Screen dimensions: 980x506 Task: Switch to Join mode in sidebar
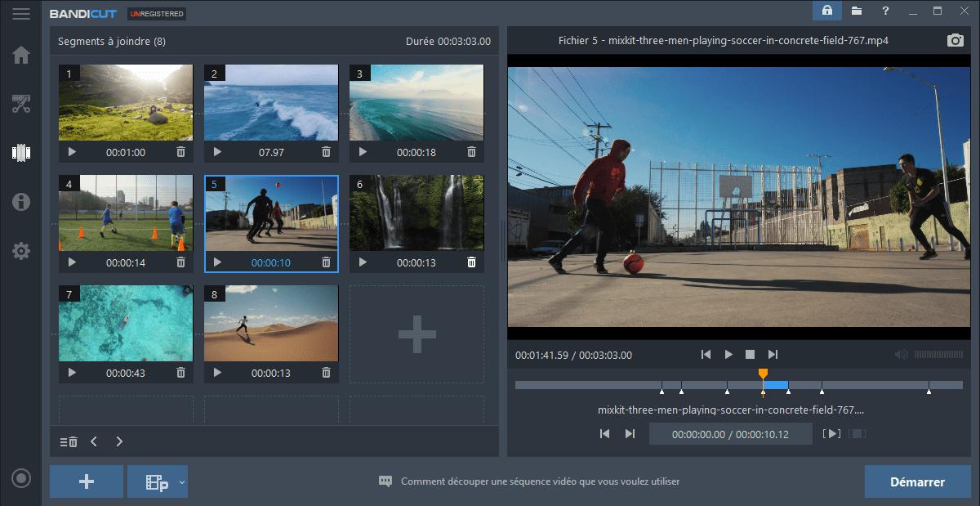pyautogui.click(x=21, y=153)
